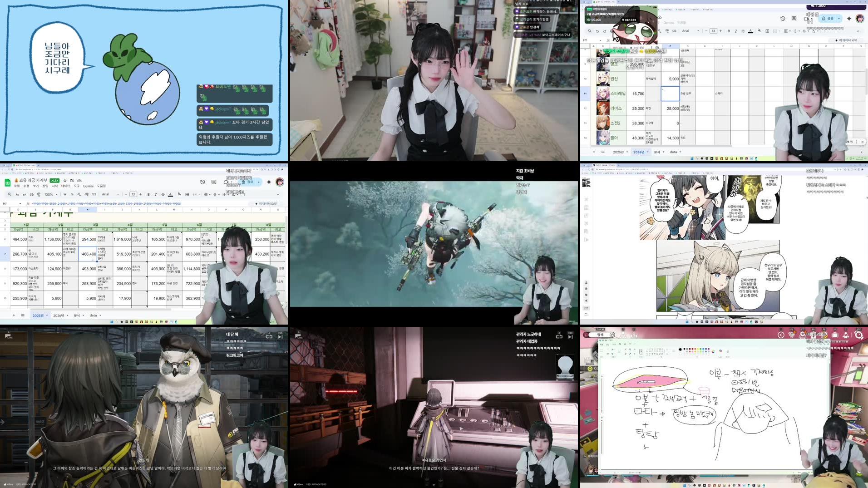This screenshot has width=868, height=488.
Task: Apply currency format using the ₩ icon
Action: tap(65, 194)
